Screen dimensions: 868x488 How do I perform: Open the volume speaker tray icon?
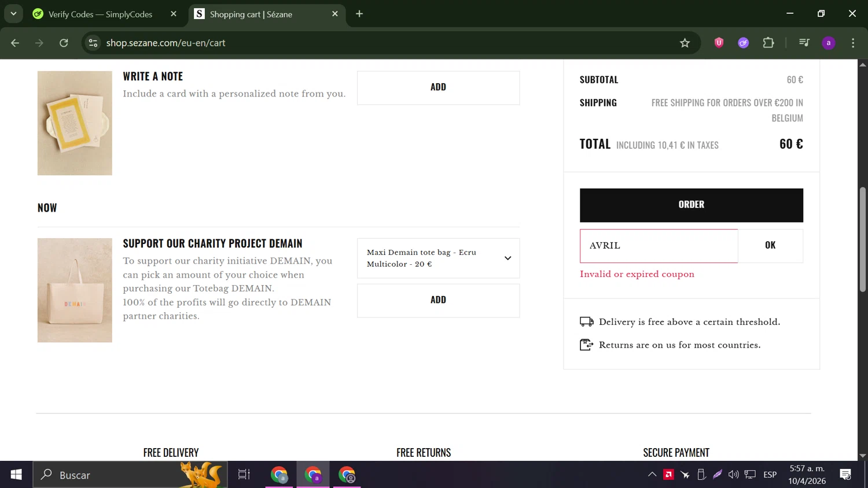coord(734,475)
